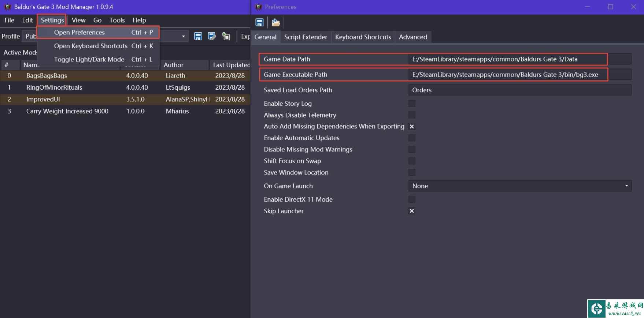Click version 1.0.0.0 cell

(136, 111)
